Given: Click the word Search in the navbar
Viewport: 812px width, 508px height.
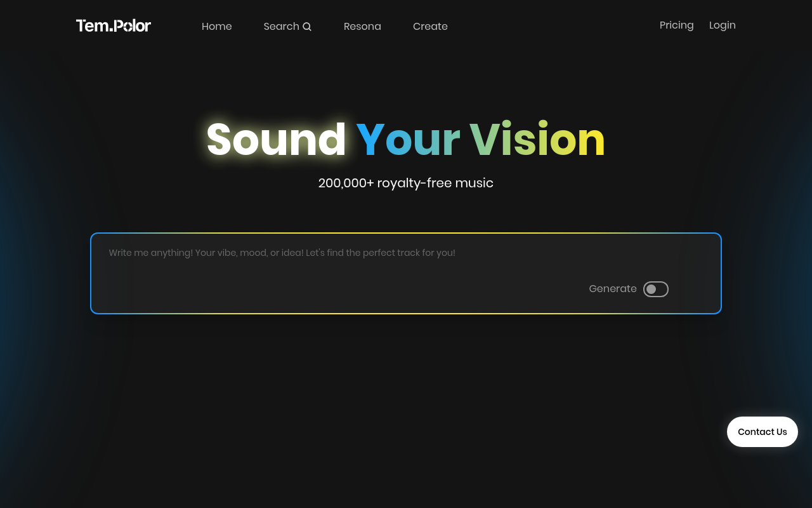Looking at the screenshot, I should pos(281,27).
